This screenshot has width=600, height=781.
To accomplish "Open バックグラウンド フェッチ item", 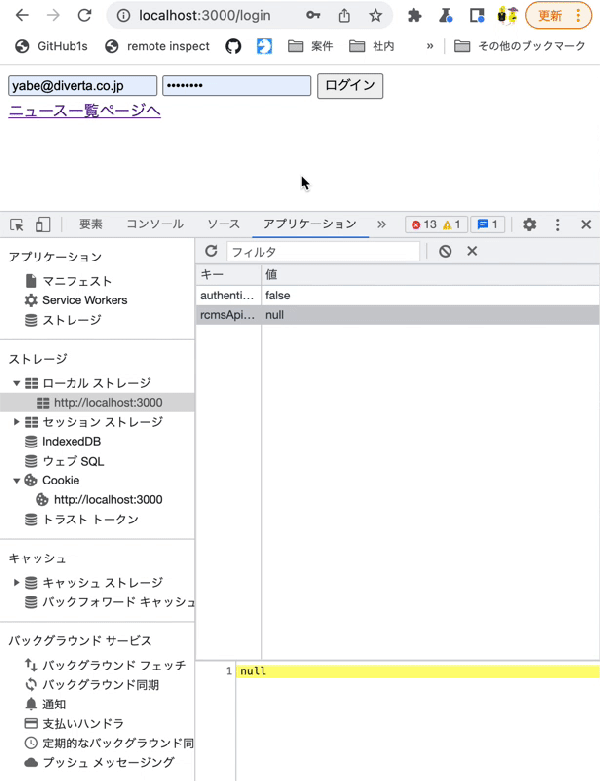I will click(105, 665).
